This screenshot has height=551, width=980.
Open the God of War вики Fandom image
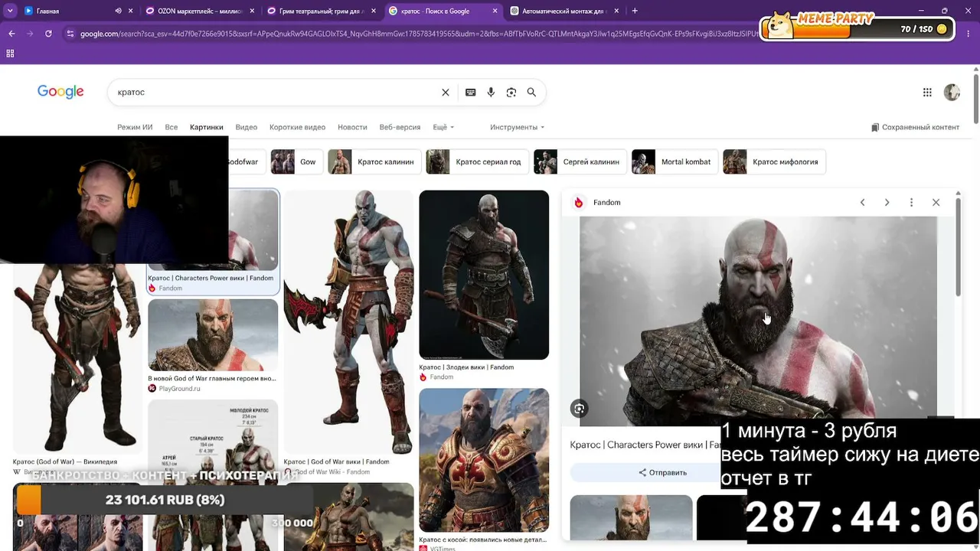(348, 321)
